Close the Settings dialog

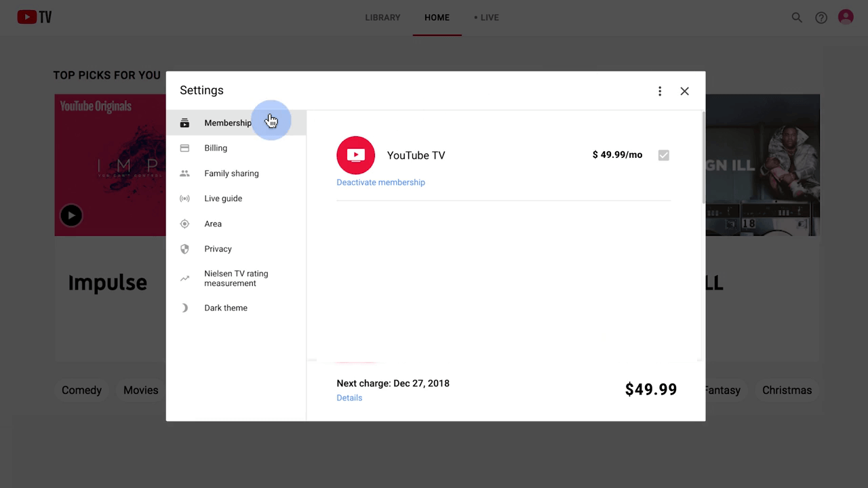coord(684,91)
